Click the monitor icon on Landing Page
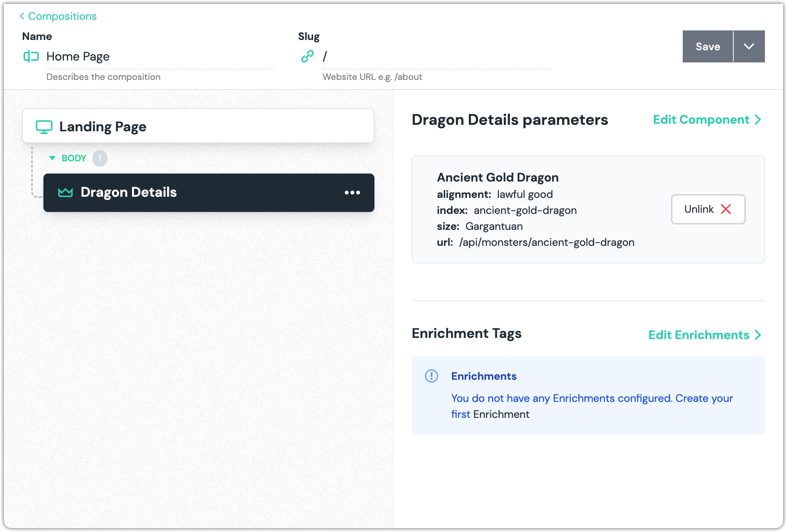The width and height of the screenshot is (787, 532). click(x=44, y=127)
